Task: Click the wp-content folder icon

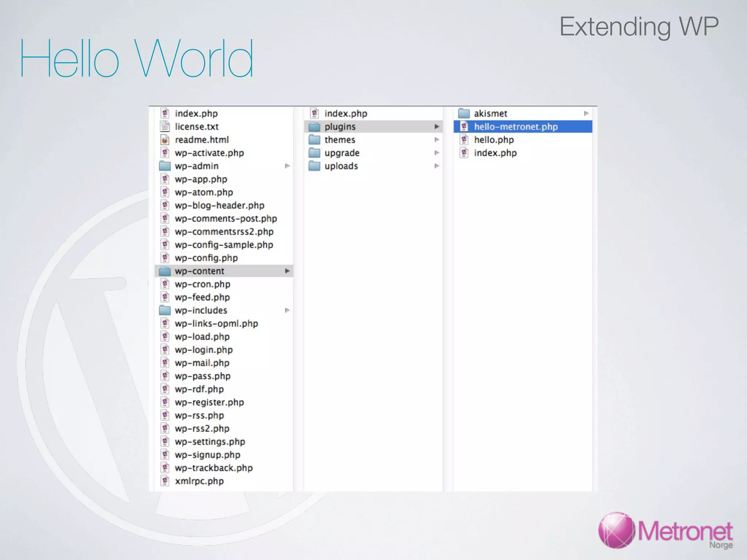Action: (165, 271)
